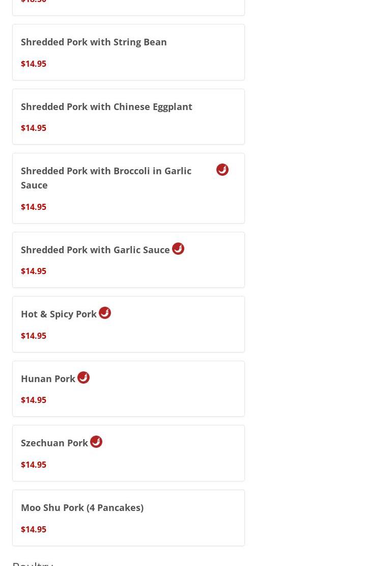
Task: Click the spicy icon beside Hunan Pork
Action: pyautogui.click(x=83, y=378)
